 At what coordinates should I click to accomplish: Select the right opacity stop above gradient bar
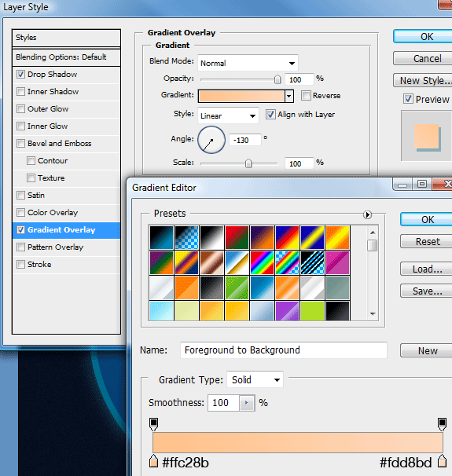pos(442,424)
